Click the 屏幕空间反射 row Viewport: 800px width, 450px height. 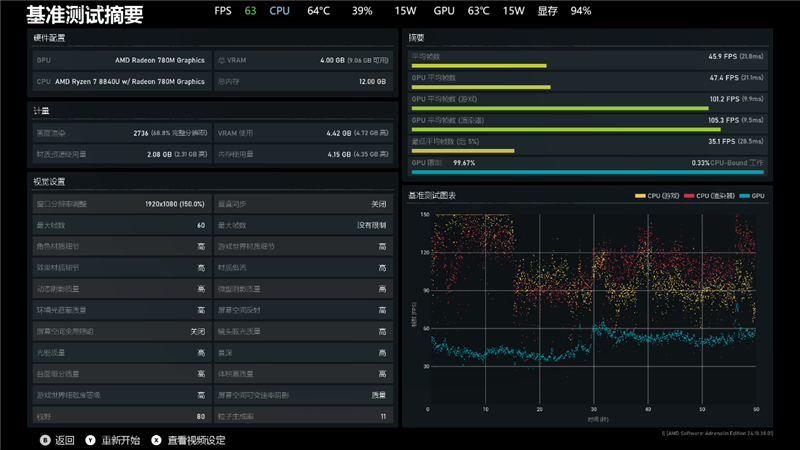coord(303,310)
